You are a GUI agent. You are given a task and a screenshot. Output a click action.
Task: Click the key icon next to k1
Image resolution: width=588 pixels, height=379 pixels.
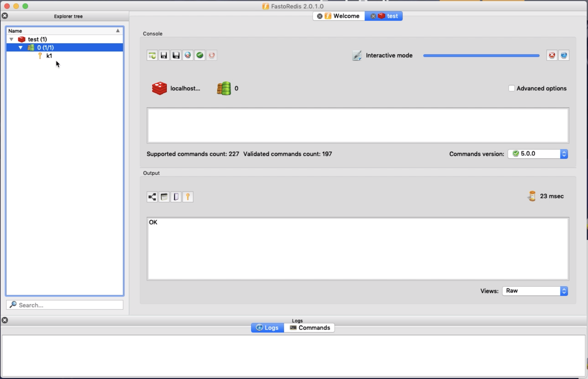pos(40,56)
